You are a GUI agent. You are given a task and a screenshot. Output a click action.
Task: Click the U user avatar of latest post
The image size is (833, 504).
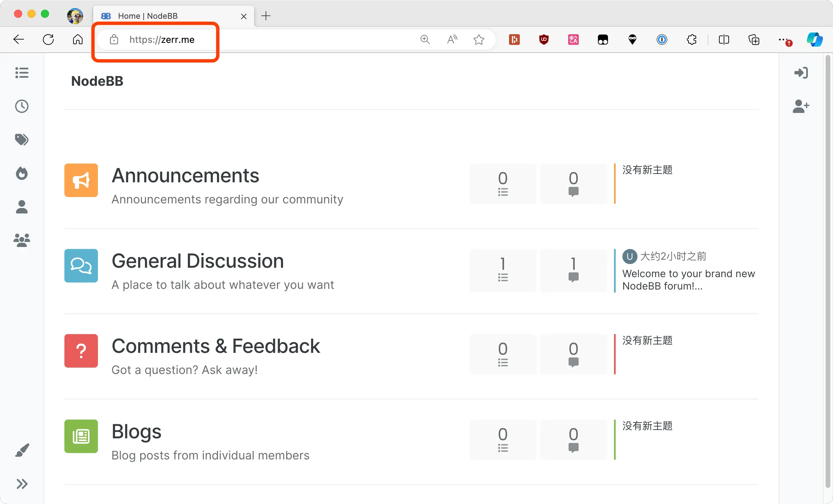pyautogui.click(x=630, y=256)
